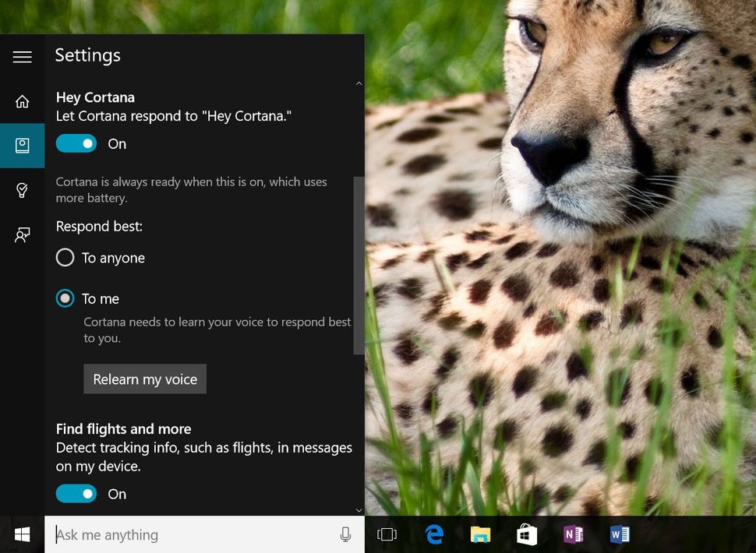The image size is (756, 553).
Task: Open the Start menu
Action: click(x=21, y=534)
